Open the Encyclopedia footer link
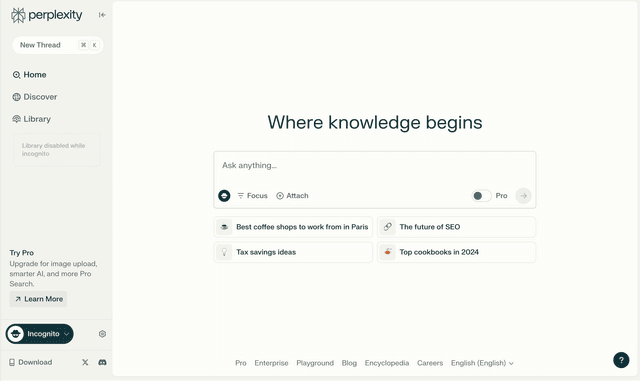640x381 pixels. pos(387,363)
